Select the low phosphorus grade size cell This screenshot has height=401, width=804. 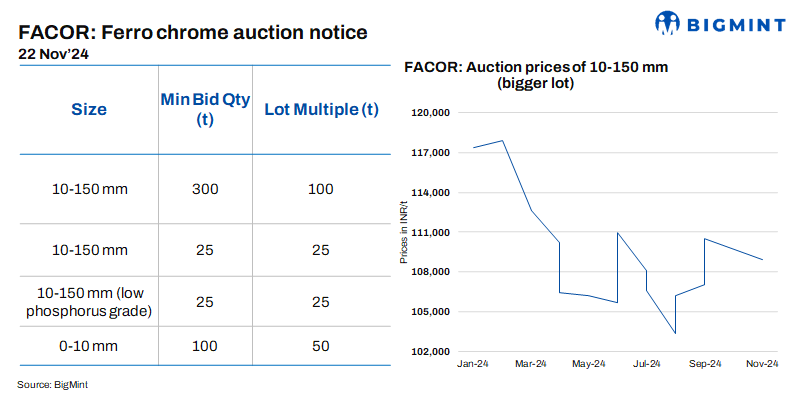tap(89, 301)
